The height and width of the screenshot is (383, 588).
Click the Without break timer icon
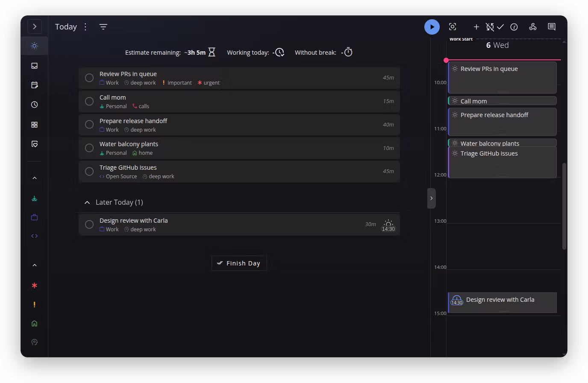[348, 52]
